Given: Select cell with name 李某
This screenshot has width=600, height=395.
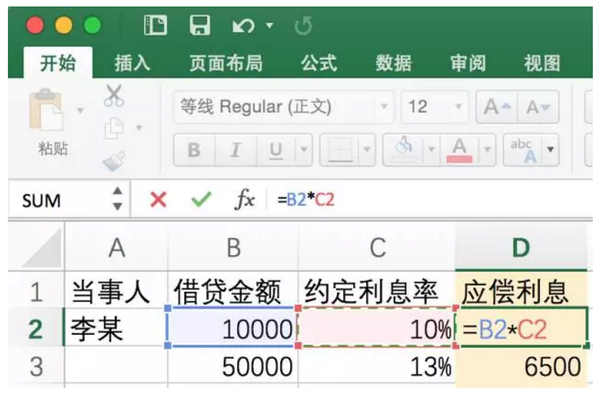Looking at the screenshot, I should pyautogui.click(x=116, y=329).
